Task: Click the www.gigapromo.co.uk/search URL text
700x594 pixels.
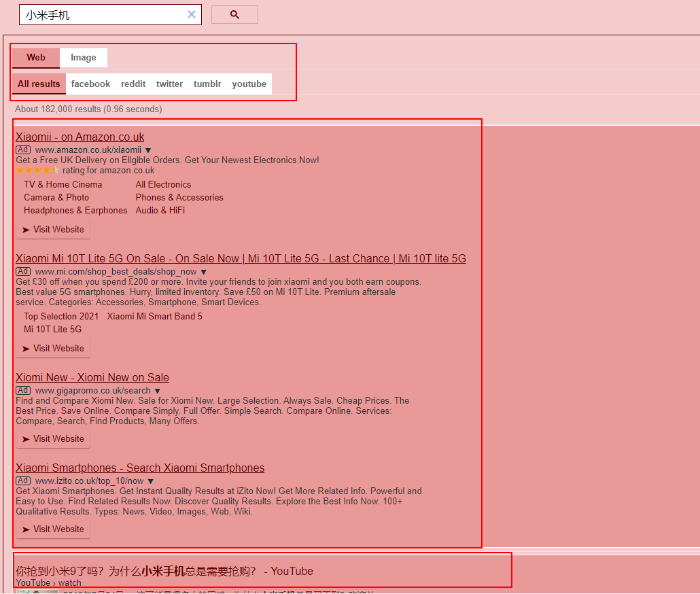Action: 93,391
